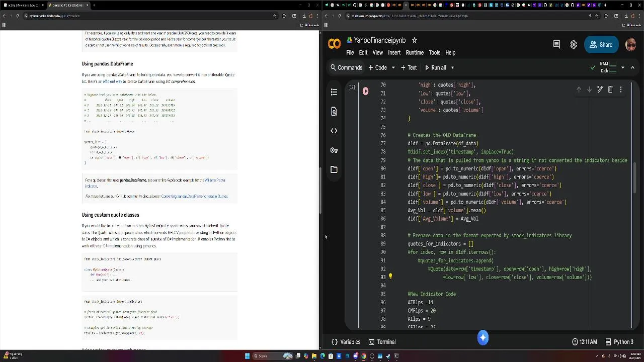Click the Gemini sparkle button
This screenshot has height=362, width=644.
click(483, 338)
